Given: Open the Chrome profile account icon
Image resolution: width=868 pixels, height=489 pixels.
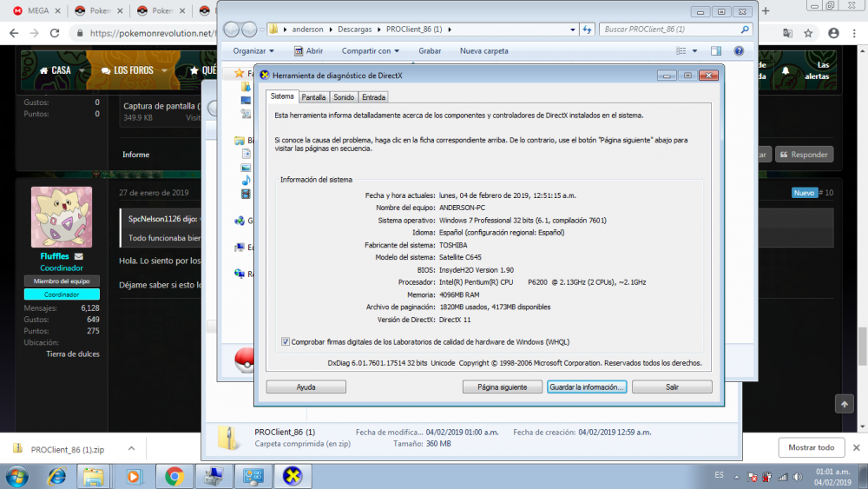Looking at the screenshot, I should click(832, 33).
